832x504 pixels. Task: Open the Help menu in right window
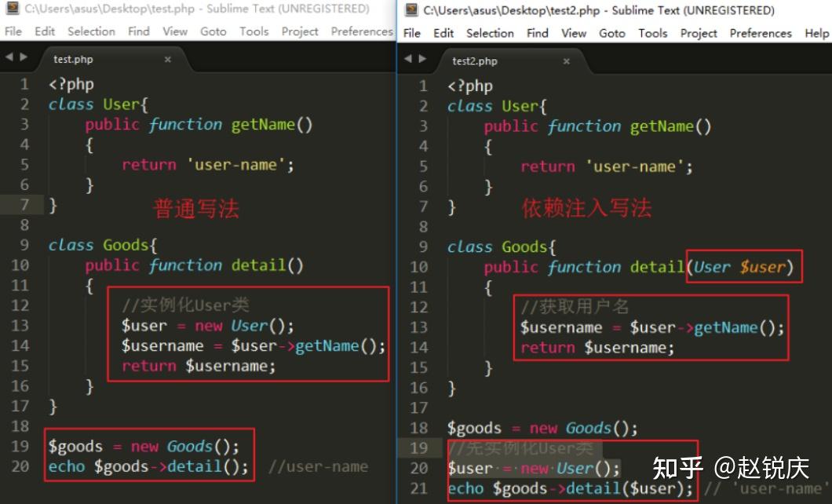point(816,33)
